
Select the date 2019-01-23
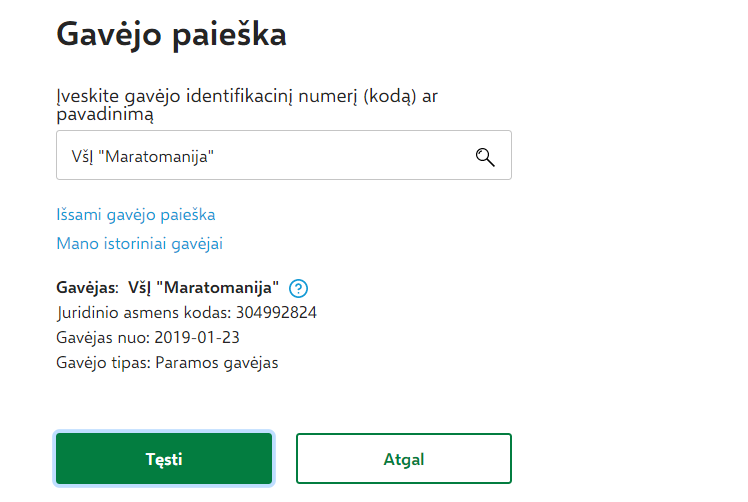coord(197,338)
